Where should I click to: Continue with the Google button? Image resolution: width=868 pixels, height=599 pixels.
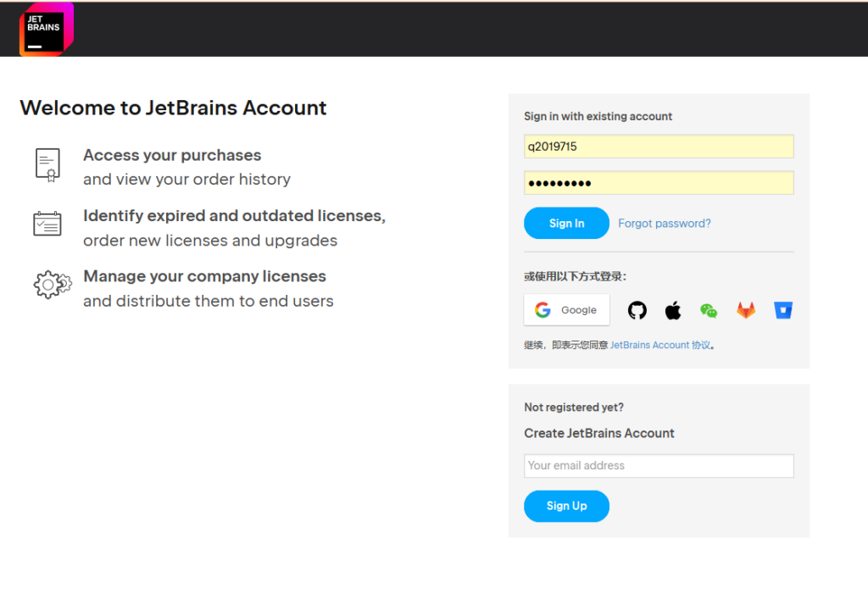click(x=566, y=310)
